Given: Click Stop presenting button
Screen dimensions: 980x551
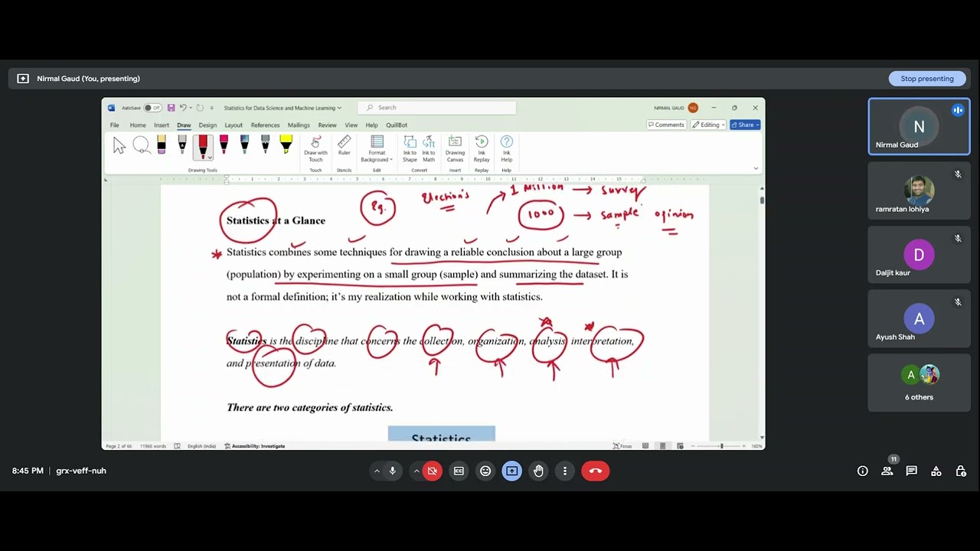Looking at the screenshot, I should tap(927, 79).
